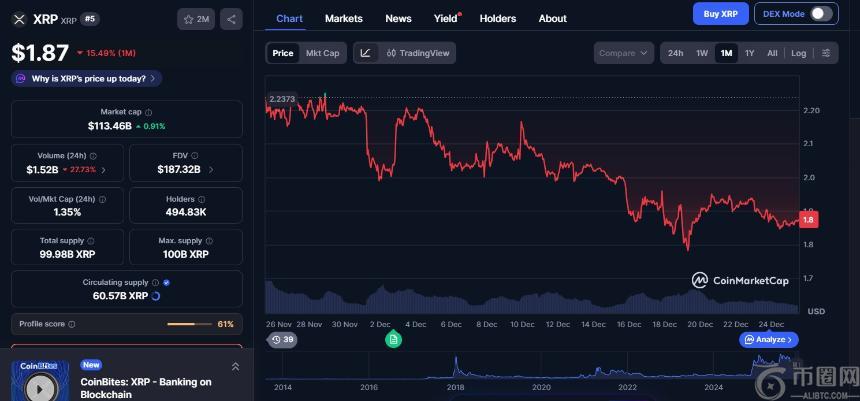Switch to line chart view icon
The width and height of the screenshot is (860, 401).
pos(365,53)
